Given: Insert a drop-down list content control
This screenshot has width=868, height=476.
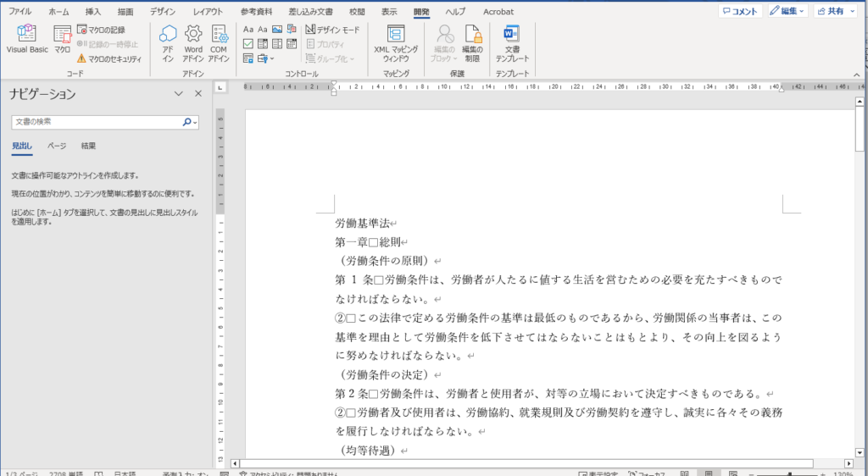Looking at the screenshot, I should [277, 44].
